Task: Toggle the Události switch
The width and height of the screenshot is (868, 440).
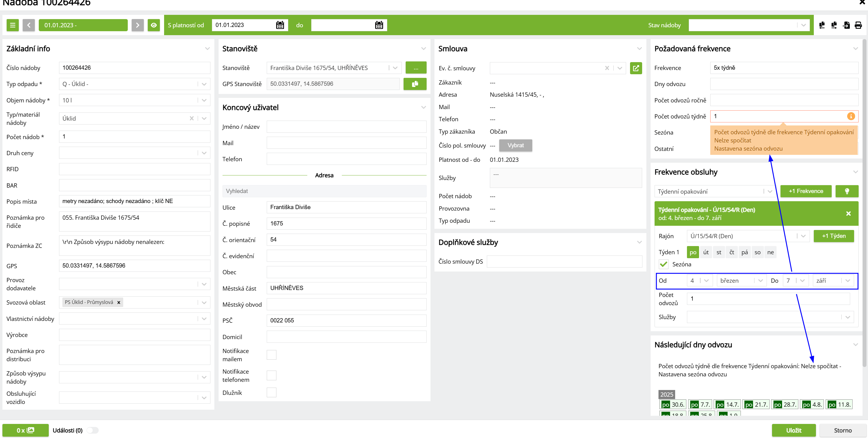Action: point(92,430)
